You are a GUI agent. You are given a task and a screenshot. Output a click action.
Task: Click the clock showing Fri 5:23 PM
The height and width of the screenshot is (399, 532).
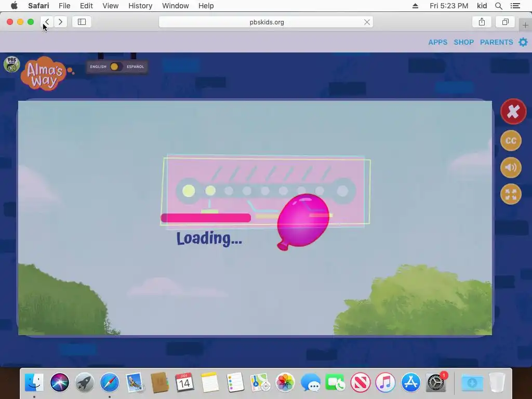click(448, 6)
